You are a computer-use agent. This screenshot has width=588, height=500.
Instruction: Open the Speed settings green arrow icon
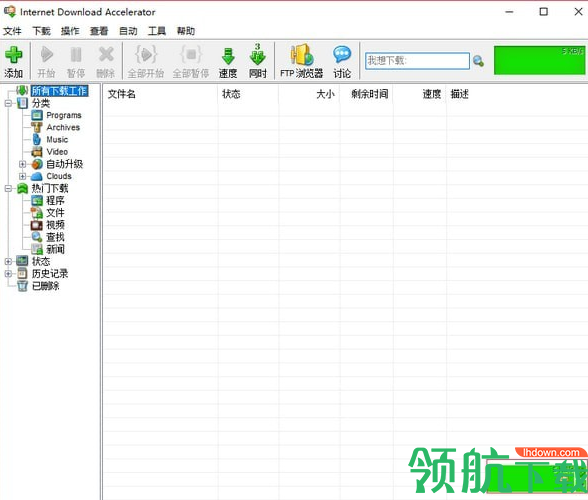point(228,56)
